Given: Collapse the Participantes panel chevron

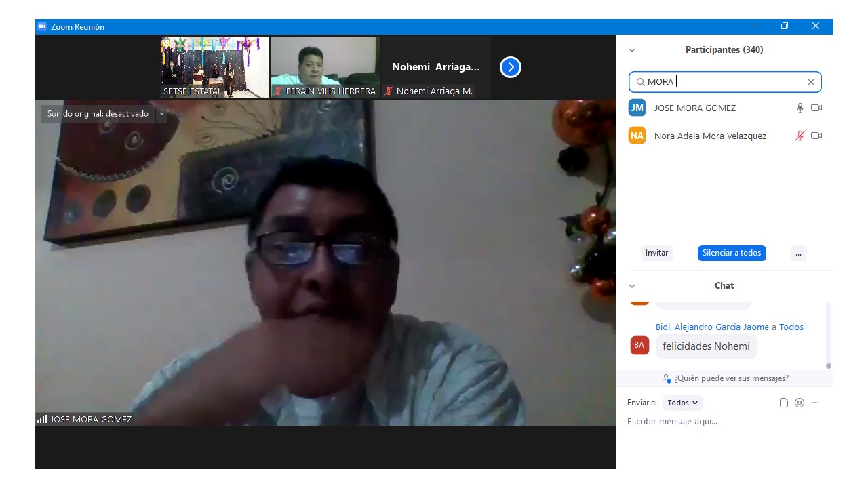Looking at the screenshot, I should [x=632, y=50].
